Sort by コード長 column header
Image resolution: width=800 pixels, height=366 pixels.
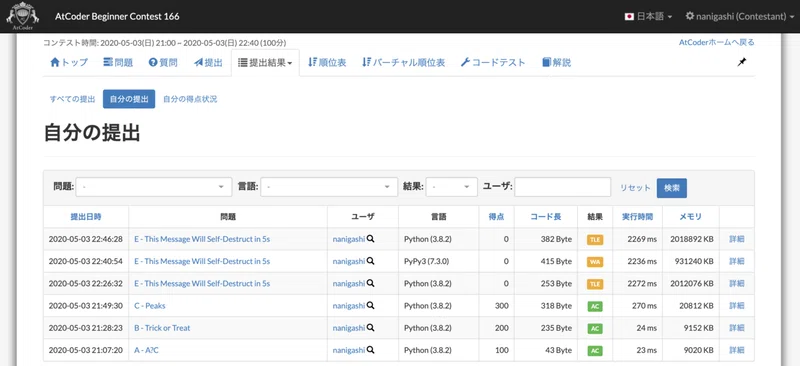click(x=546, y=216)
